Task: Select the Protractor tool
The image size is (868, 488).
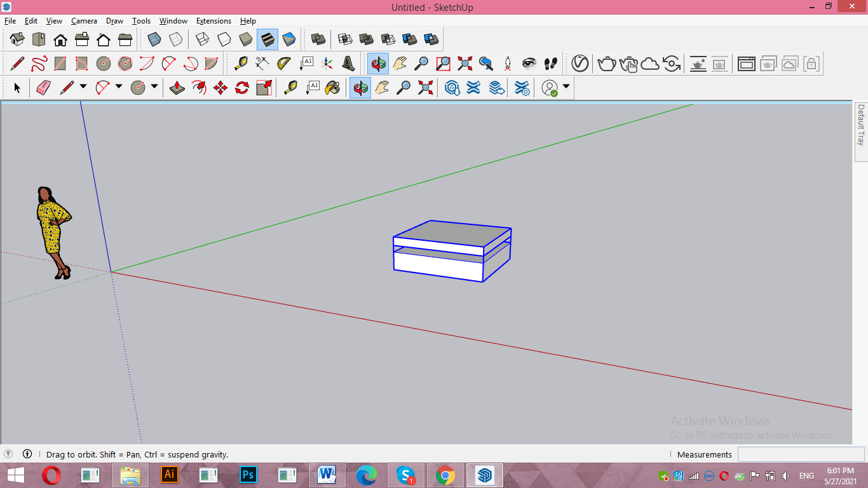Action: (x=283, y=64)
